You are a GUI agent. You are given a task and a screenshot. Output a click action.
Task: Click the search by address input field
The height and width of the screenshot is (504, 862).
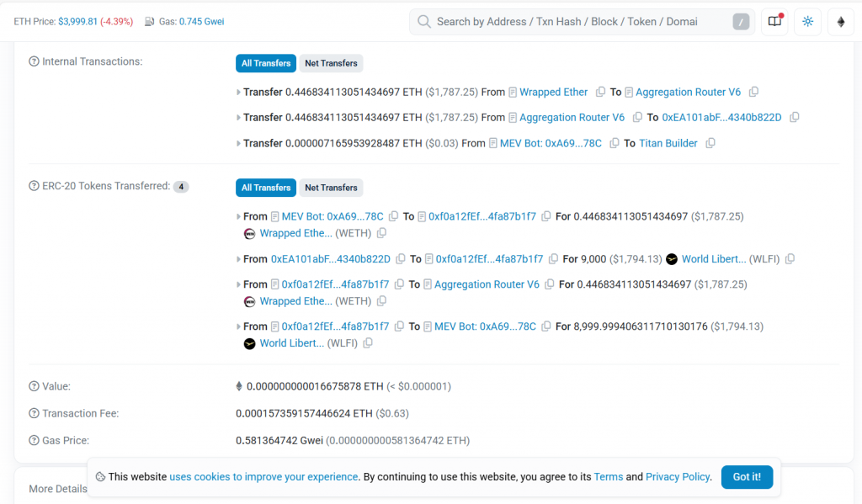click(x=582, y=21)
